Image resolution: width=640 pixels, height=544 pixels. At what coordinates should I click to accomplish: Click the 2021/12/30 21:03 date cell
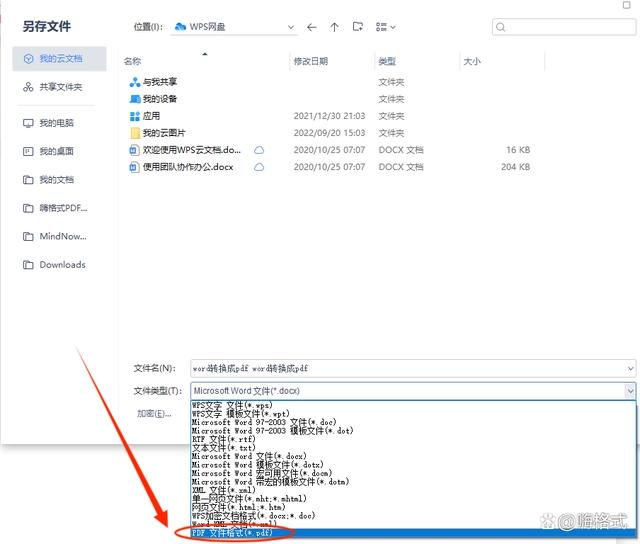point(329,116)
